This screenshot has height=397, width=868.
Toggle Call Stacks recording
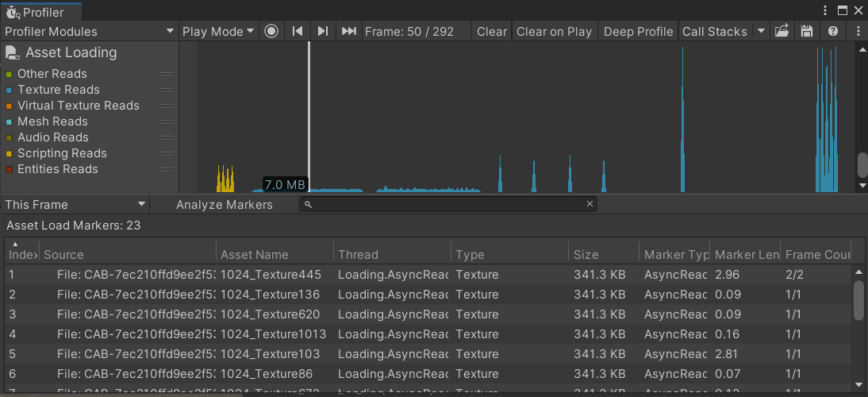tap(714, 31)
